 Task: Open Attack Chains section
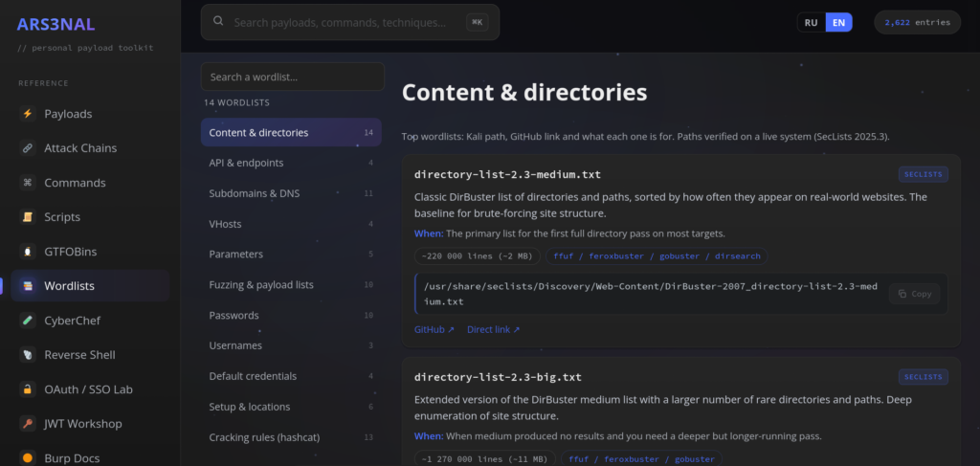(90, 148)
